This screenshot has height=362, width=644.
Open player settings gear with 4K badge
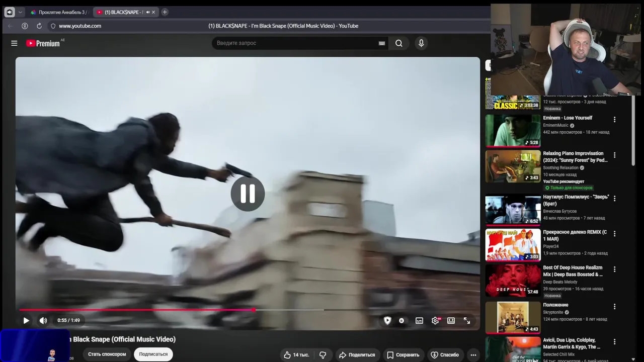click(436, 320)
